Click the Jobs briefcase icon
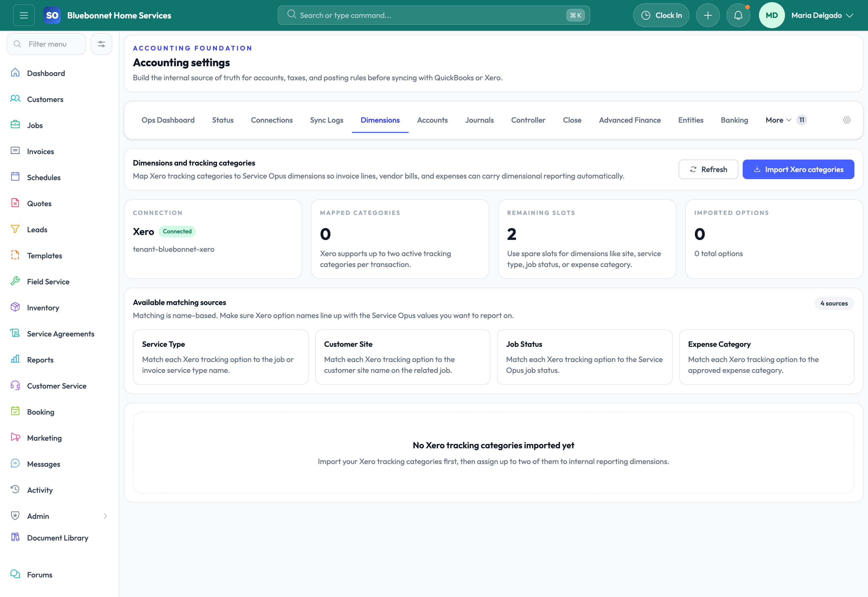This screenshot has height=597, width=868. point(15,125)
